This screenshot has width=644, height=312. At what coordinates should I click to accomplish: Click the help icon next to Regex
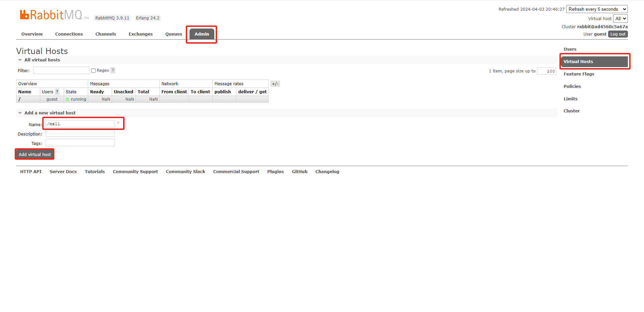pos(113,70)
